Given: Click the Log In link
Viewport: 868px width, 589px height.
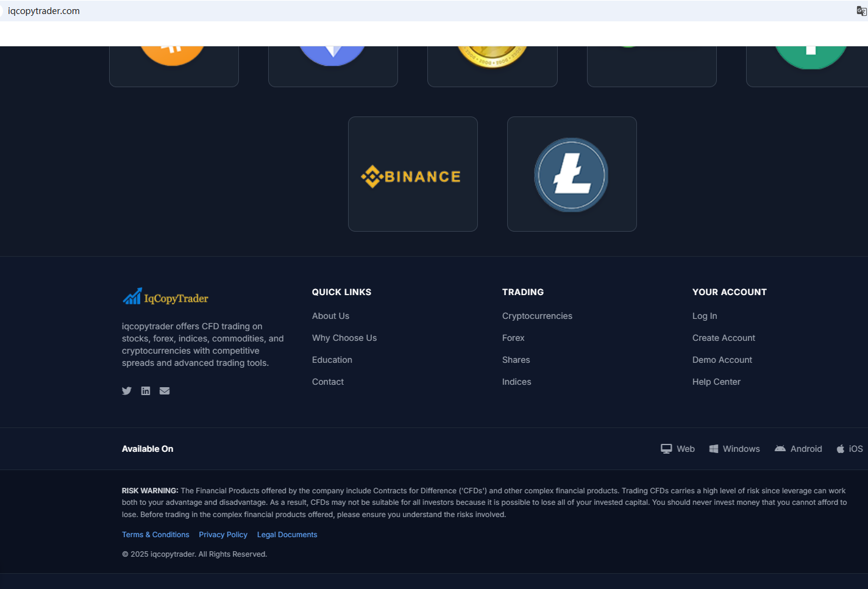Looking at the screenshot, I should (x=705, y=316).
